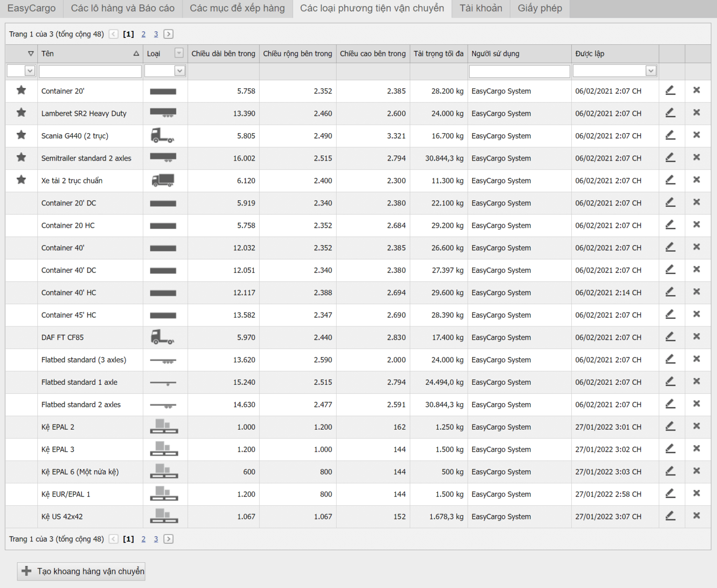Click the truck icon for Xe tải 2 trục chuẩn

tap(163, 180)
